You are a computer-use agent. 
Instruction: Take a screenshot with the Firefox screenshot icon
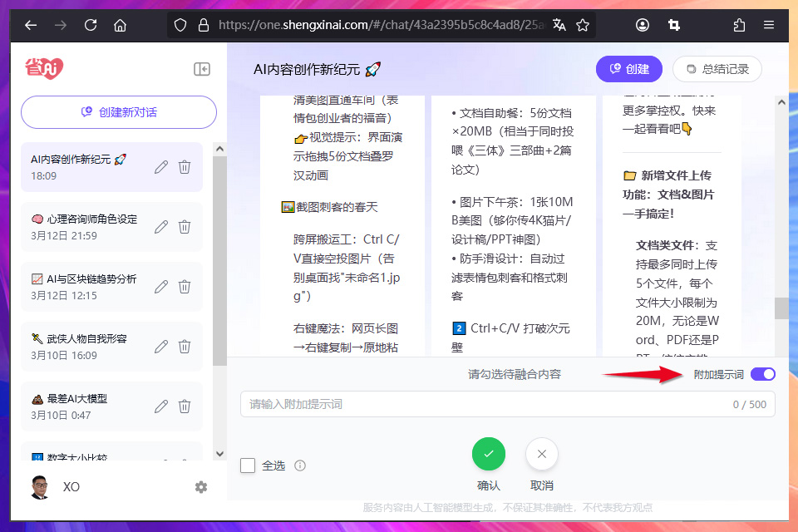coord(674,25)
